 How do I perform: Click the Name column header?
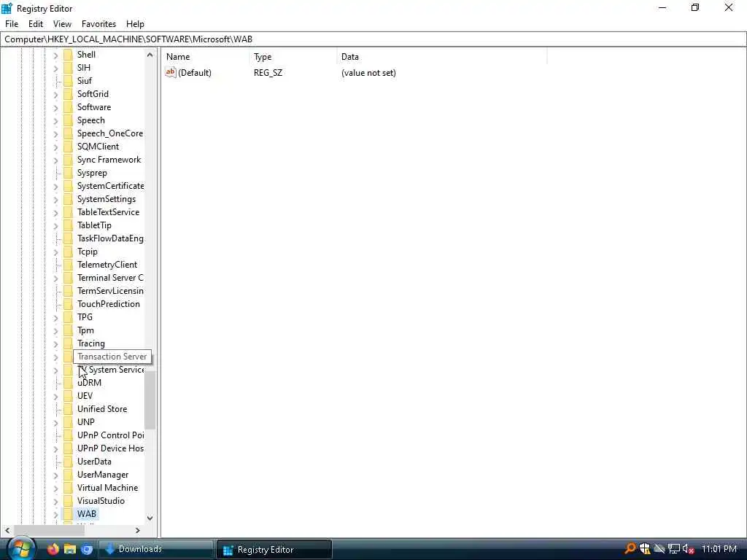(205, 57)
